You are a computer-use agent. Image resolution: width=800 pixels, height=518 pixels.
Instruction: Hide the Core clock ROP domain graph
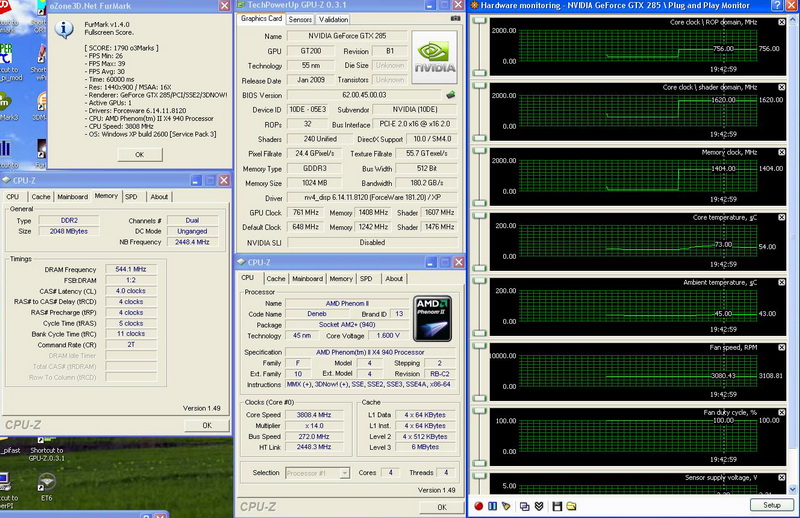(781, 22)
